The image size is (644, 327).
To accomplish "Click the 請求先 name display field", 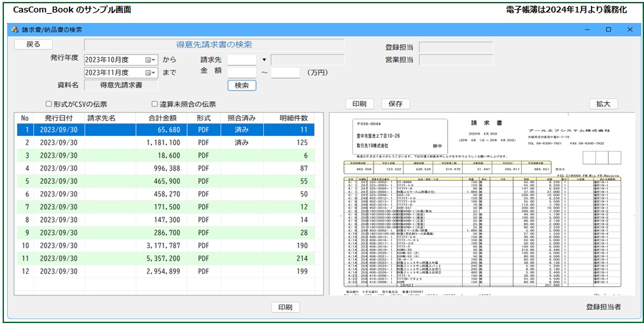I will click(308, 60).
